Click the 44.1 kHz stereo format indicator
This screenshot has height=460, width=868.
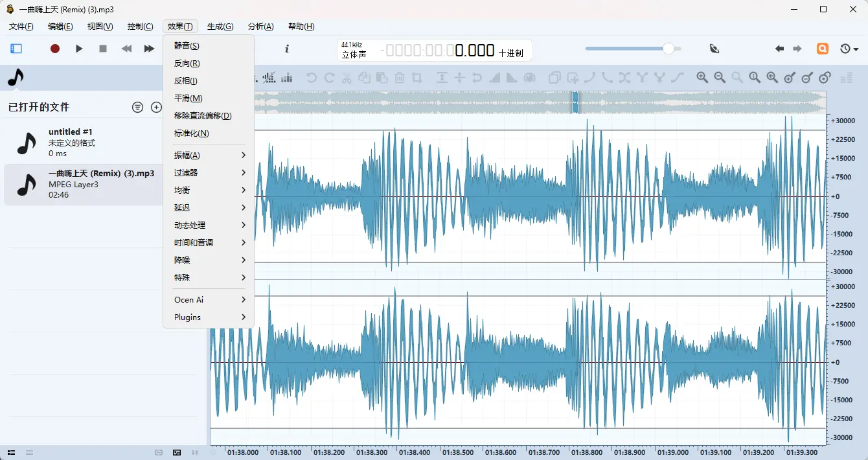(x=353, y=50)
